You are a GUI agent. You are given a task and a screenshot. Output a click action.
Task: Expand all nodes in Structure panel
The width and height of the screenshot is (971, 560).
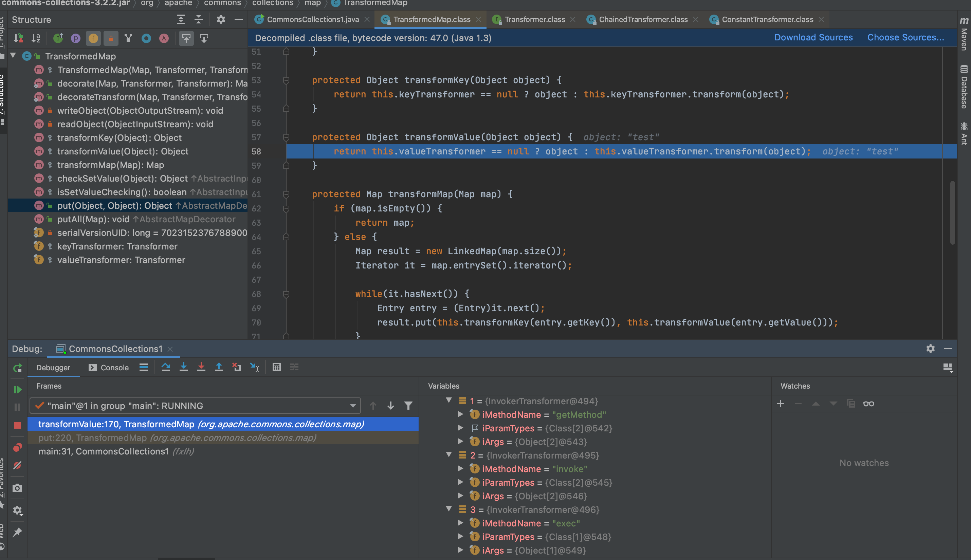click(181, 19)
